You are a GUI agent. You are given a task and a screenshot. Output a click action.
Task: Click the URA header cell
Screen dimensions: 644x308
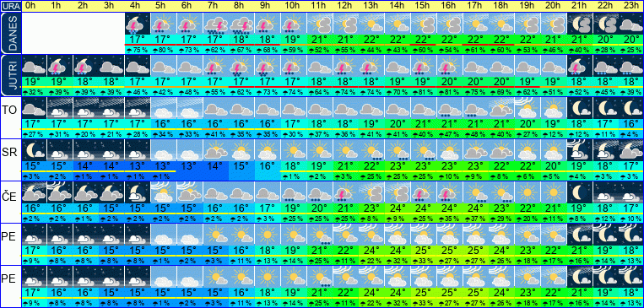(10, 6)
